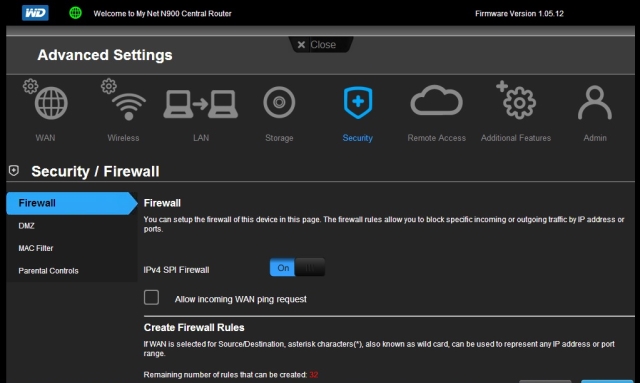This screenshot has height=383, width=640.
Task: Select the Firewall sidebar tab
Action: [x=72, y=203]
